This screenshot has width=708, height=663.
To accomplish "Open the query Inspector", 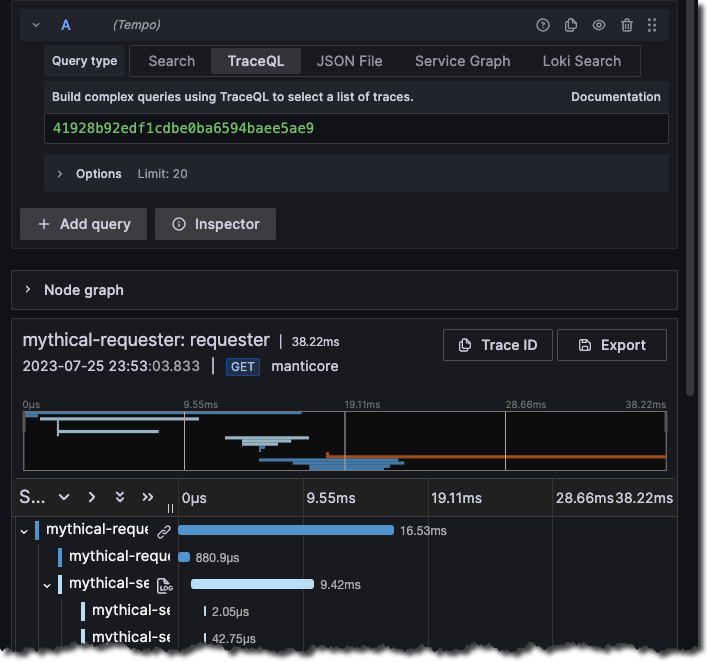I will (215, 224).
